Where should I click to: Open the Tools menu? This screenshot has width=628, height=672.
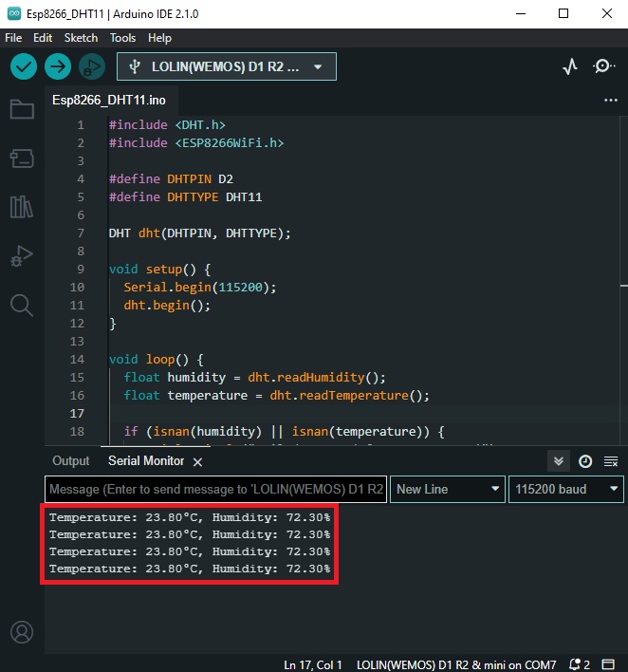point(122,38)
